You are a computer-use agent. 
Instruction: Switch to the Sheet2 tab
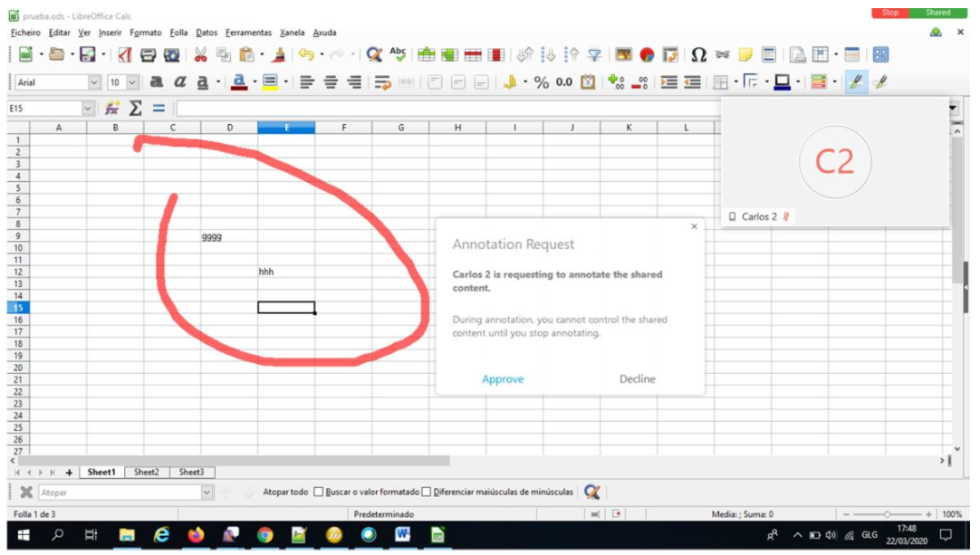[147, 472]
